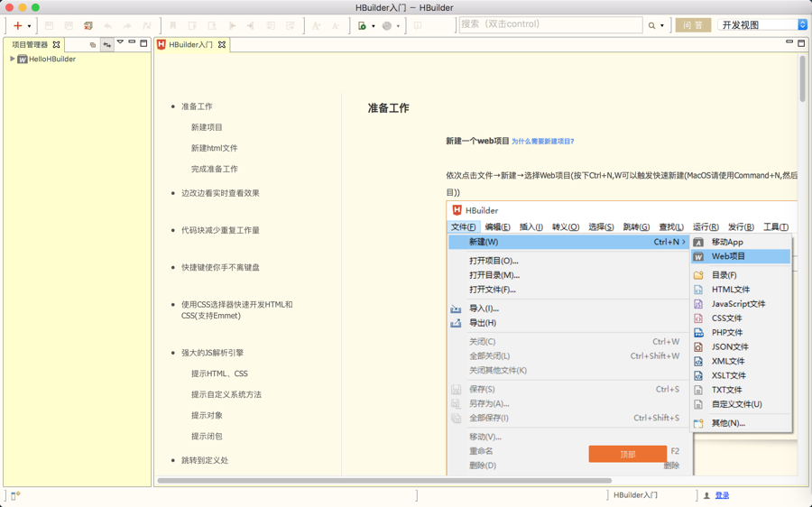Open the dropdown next to the run-in-browser icon
Image resolution: width=812 pixels, height=507 pixels.
(x=374, y=26)
